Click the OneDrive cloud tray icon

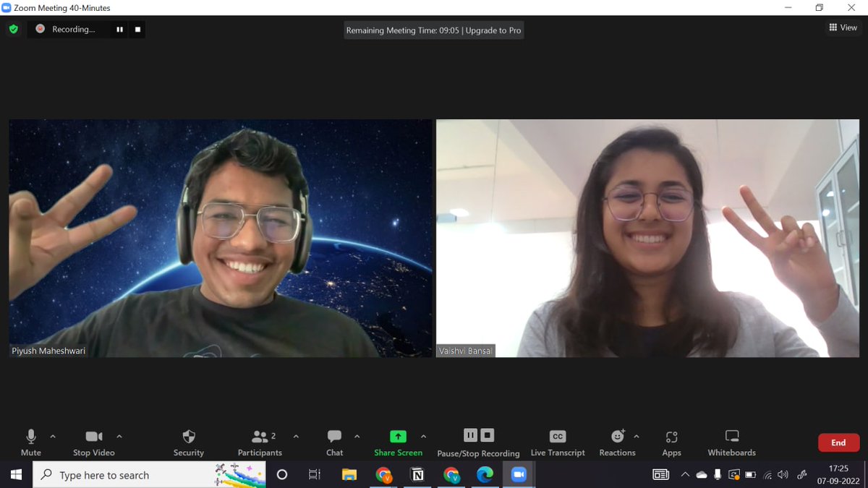coord(701,475)
